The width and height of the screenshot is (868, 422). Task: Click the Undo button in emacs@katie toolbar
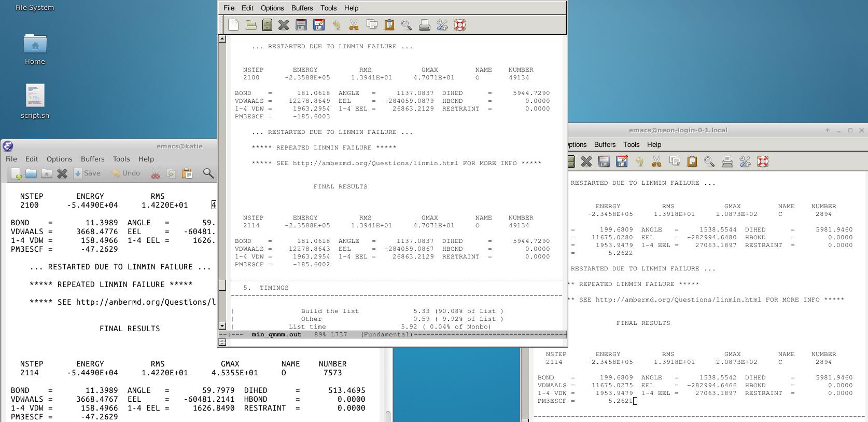125,173
